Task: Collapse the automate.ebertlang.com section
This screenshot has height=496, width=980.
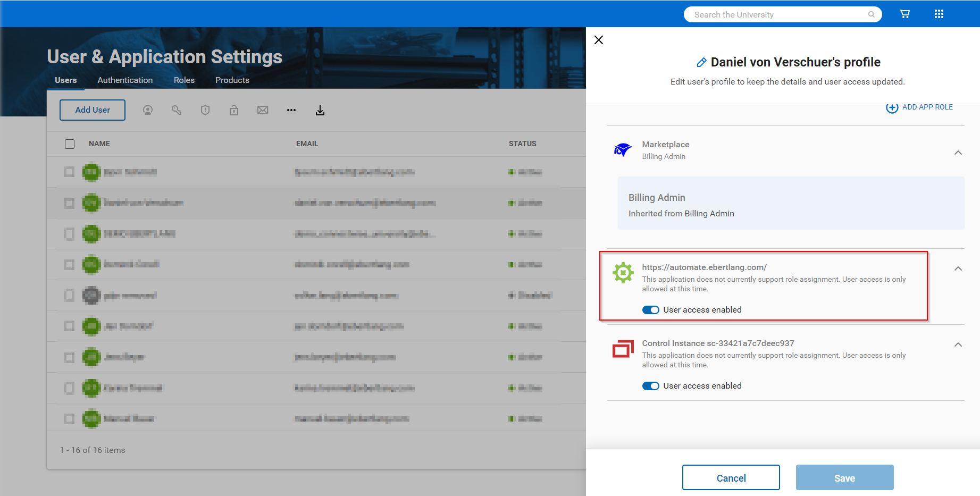Action: click(958, 269)
